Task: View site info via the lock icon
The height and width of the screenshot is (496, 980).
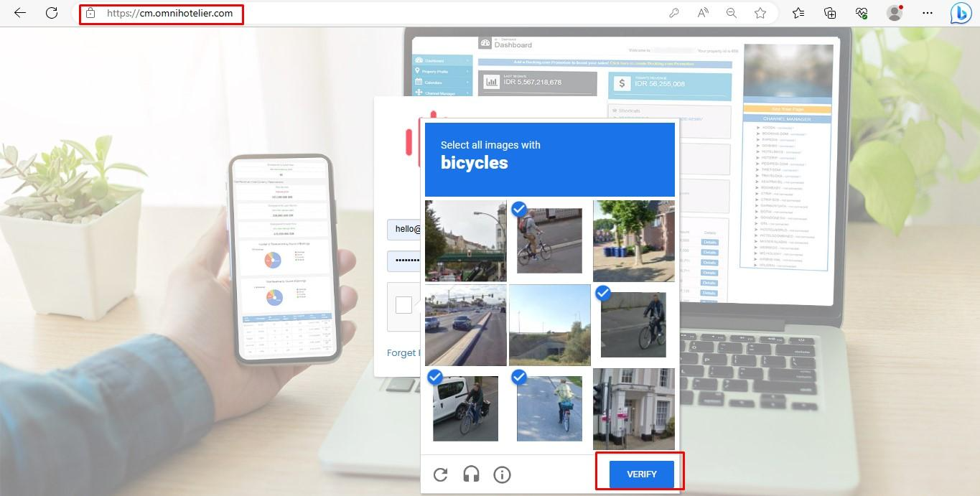Action: pyautogui.click(x=90, y=13)
